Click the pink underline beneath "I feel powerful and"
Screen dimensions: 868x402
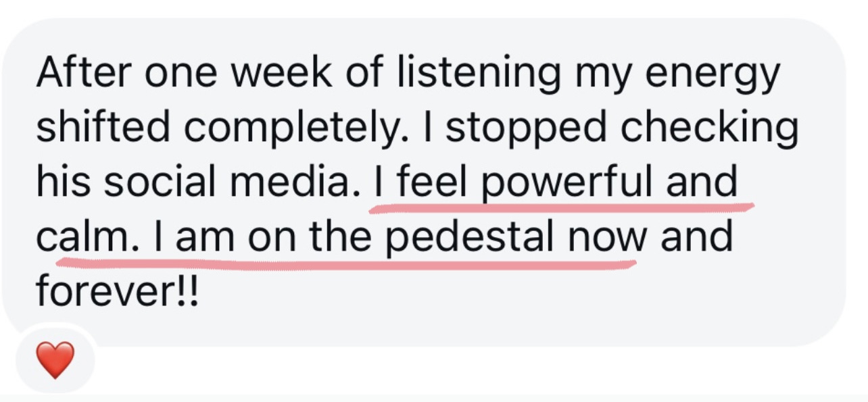click(x=561, y=207)
